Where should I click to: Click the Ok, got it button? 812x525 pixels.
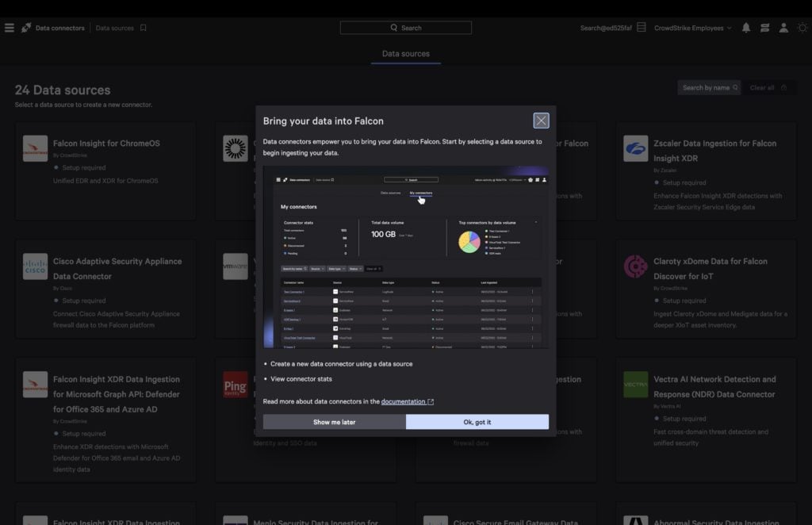click(x=477, y=422)
